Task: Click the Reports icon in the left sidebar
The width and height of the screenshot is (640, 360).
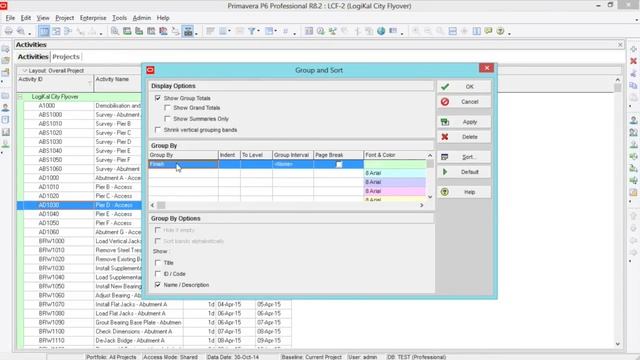Action: click(5, 132)
